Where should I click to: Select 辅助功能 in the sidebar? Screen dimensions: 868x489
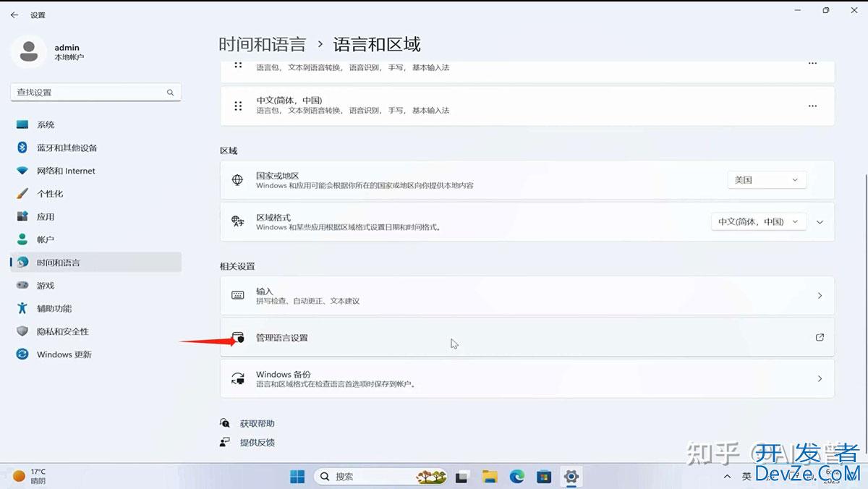(95, 308)
